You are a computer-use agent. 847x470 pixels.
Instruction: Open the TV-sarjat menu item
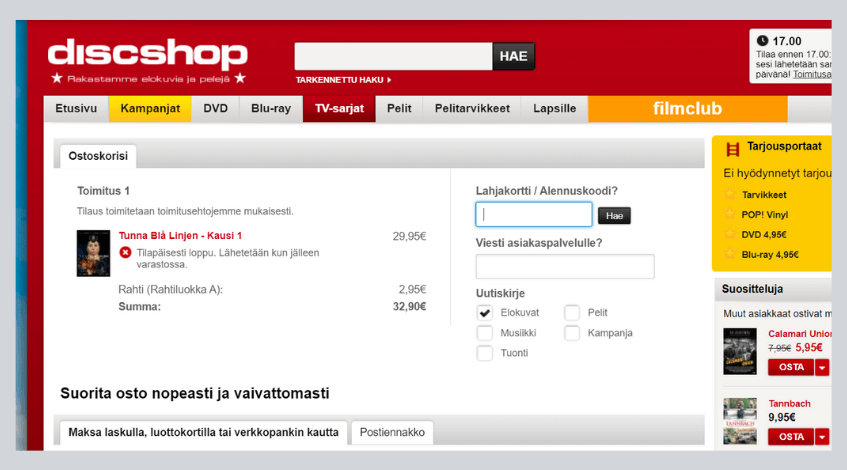pyautogui.click(x=339, y=109)
